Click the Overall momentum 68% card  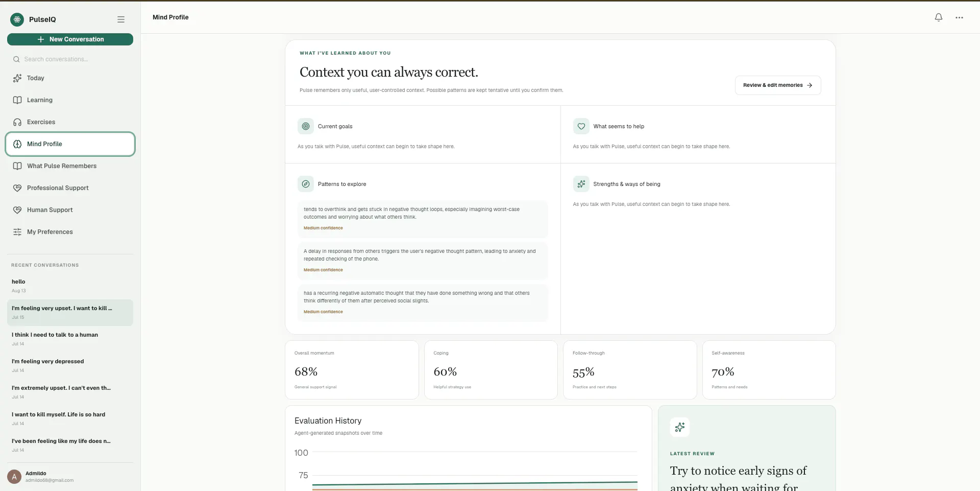pyautogui.click(x=352, y=370)
